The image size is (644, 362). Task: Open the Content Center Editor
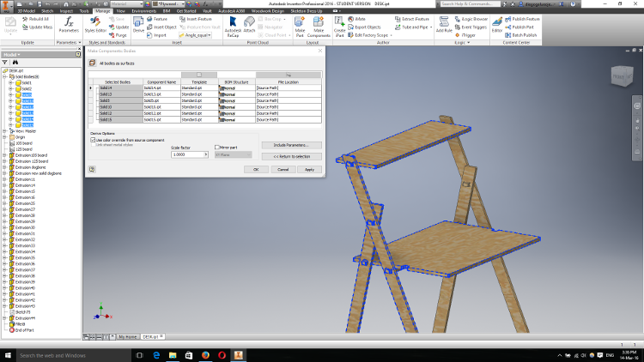click(497, 25)
